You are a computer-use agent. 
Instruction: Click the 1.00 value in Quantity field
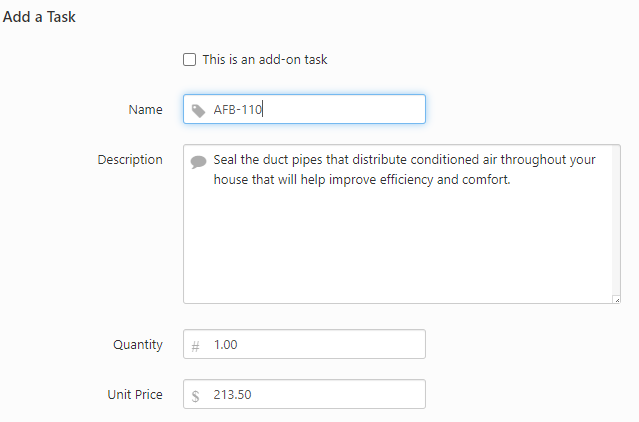[226, 345]
